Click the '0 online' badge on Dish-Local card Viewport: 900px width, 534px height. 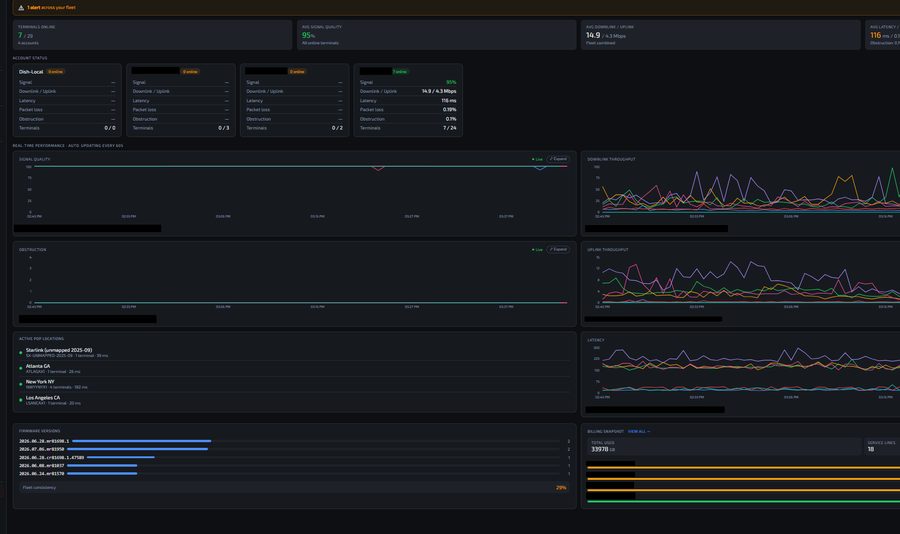click(56, 72)
